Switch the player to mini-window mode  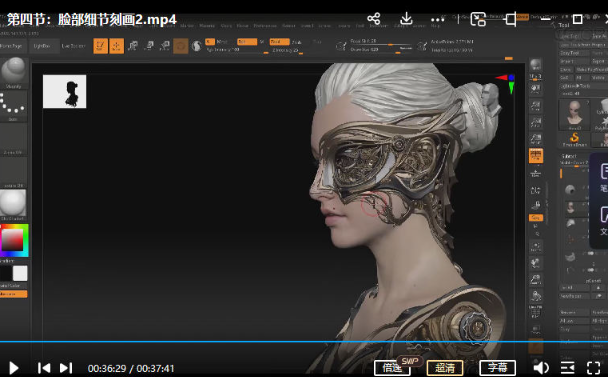[478, 19]
